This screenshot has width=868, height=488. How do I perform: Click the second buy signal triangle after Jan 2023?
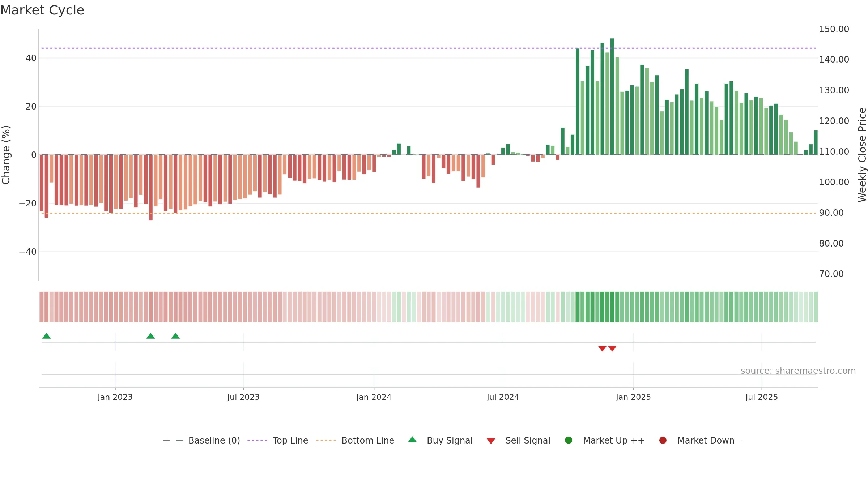151,336
